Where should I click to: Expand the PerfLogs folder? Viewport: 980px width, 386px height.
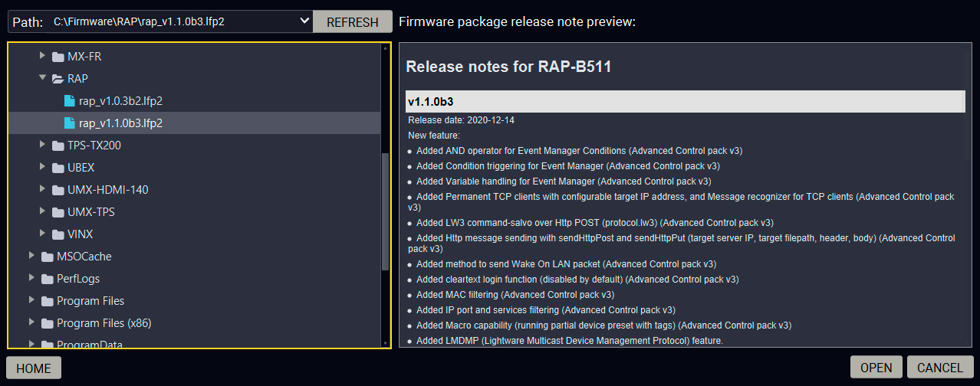(31, 279)
